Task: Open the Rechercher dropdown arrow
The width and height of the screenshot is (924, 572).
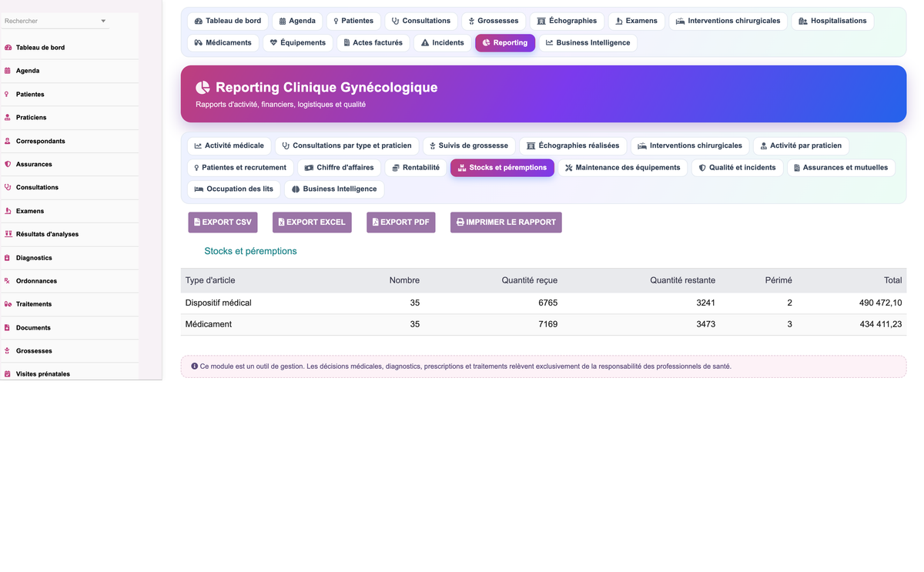Action: 103,22
